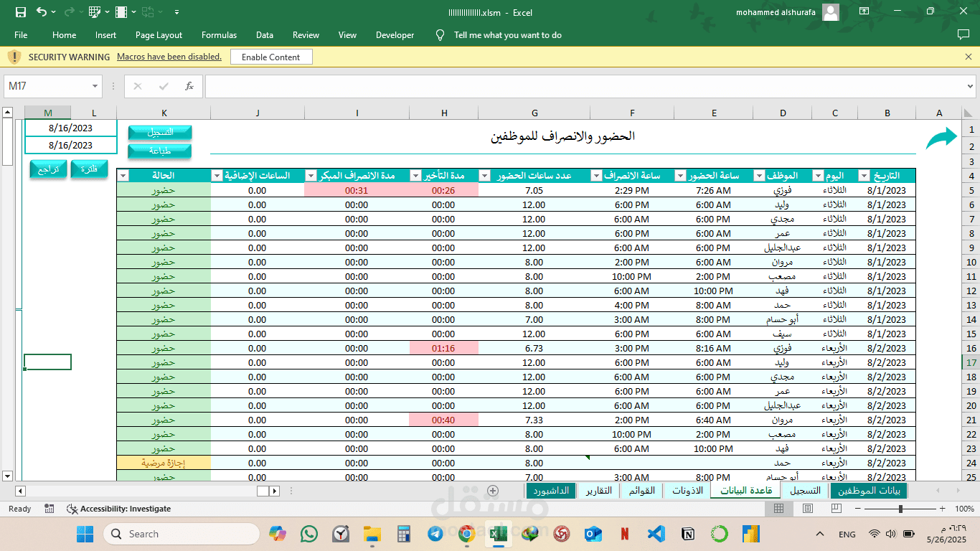Open filter dropdown for اليوم column
Image resolution: width=980 pixels, height=551 pixels.
(818, 176)
